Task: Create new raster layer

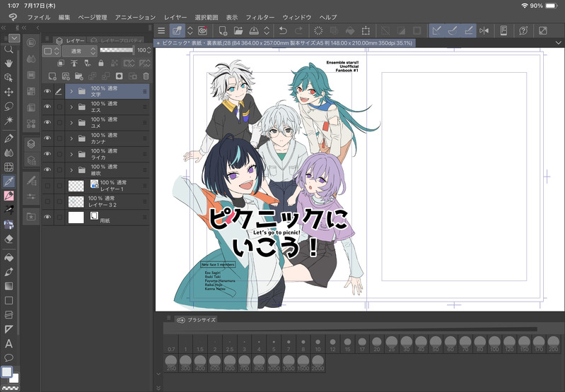Action: 52,76
